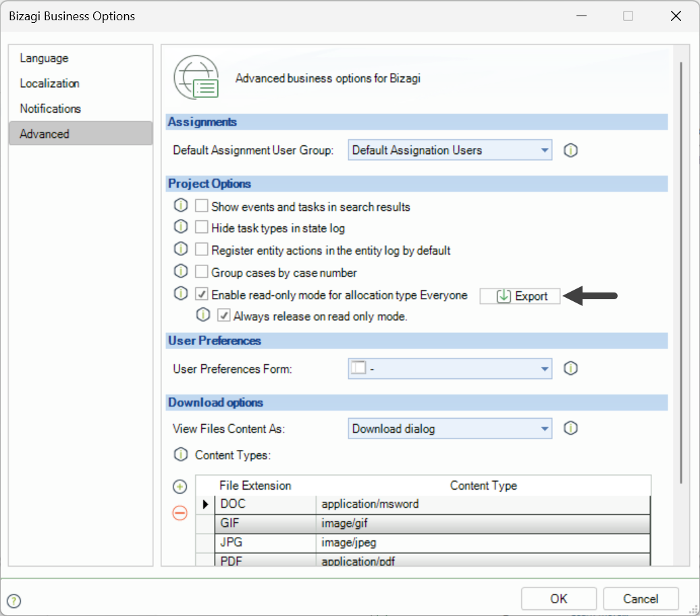Open the Notifications settings section
This screenshot has width=700, height=616.
tap(80, 109)
